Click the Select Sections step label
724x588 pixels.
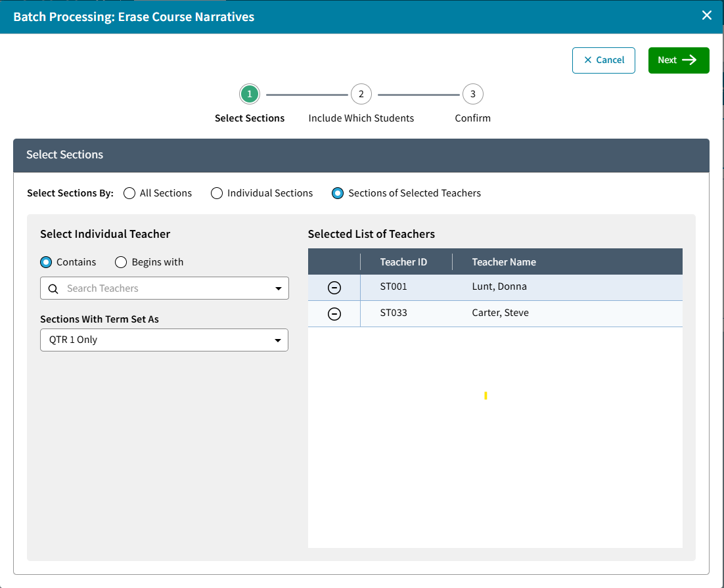250,118
